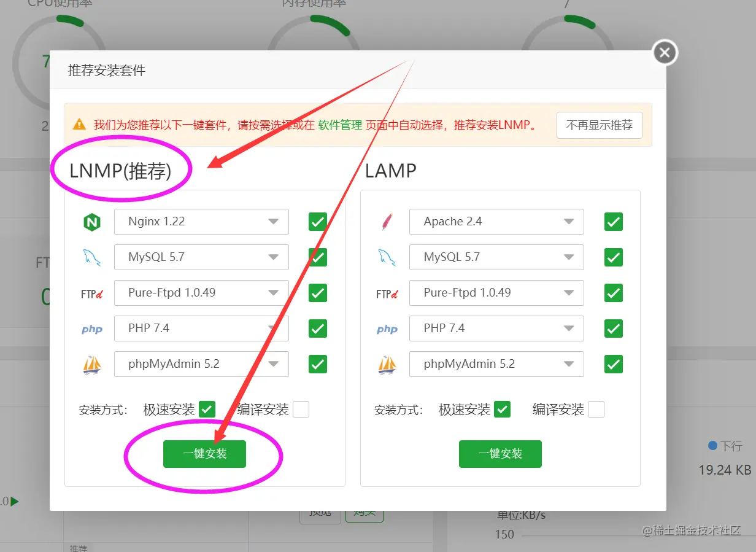Open LAMP phpMyAdmin 5.2 dropdown
Viewport: 756px width, 552px height.
click(x=496, y=364)
